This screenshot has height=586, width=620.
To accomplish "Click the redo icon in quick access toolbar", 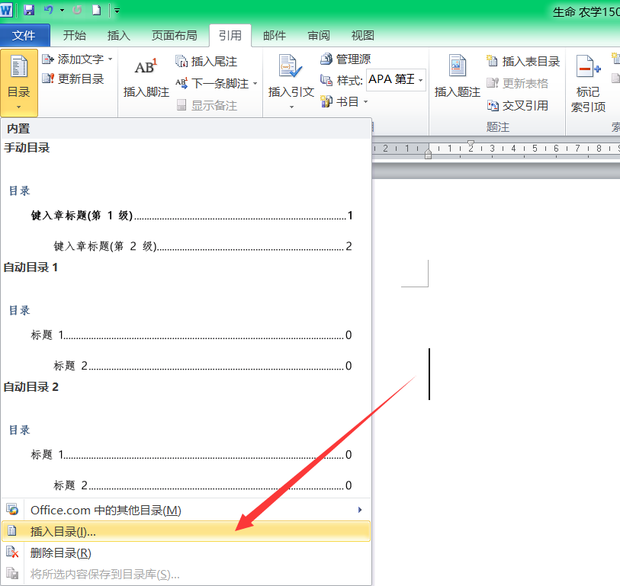I will (x=77, y=10).
